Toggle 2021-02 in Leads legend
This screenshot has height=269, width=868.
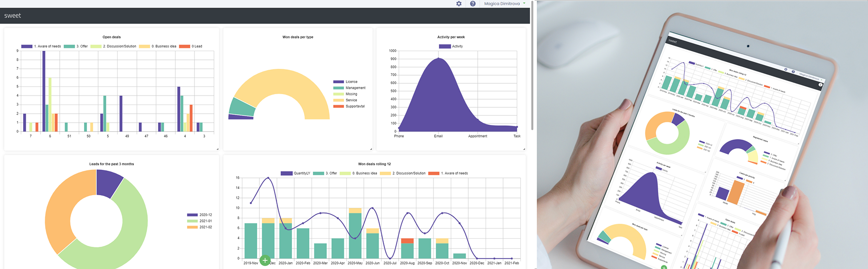pyautogui.click(x=199, y=227)
